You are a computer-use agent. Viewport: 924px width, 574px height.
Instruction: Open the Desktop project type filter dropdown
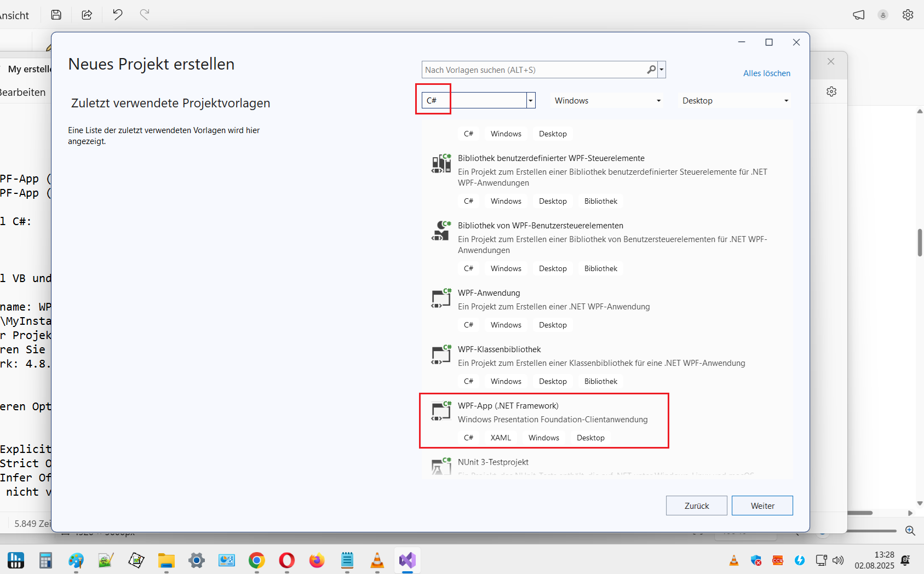coord(735,101)
